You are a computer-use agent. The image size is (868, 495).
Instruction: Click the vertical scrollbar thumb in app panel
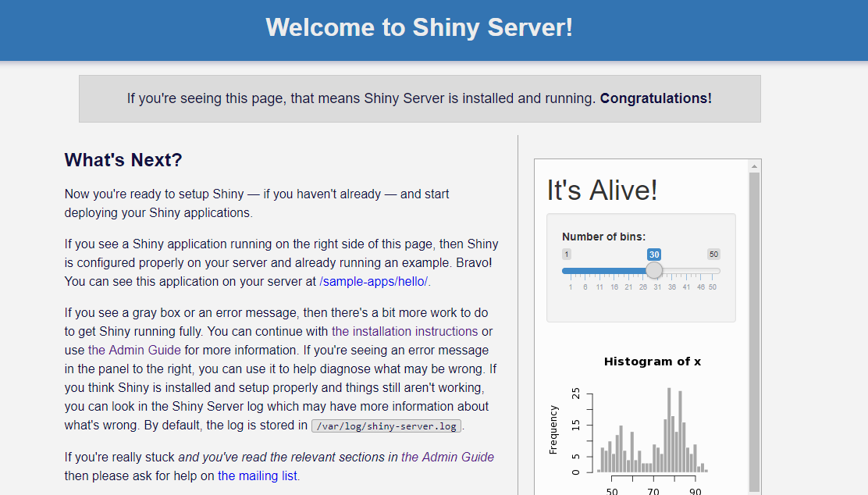click(754, 331)
